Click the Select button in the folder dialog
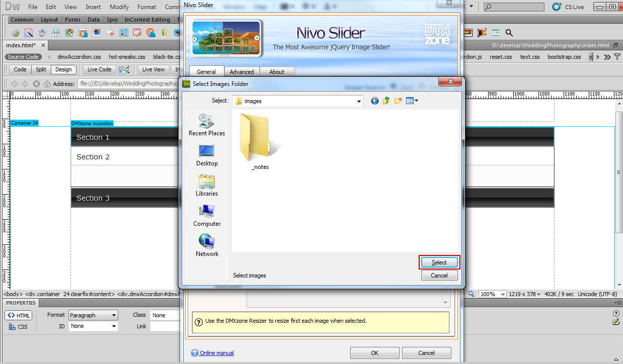The image size is (623, 364). click(x=439, y=262)
